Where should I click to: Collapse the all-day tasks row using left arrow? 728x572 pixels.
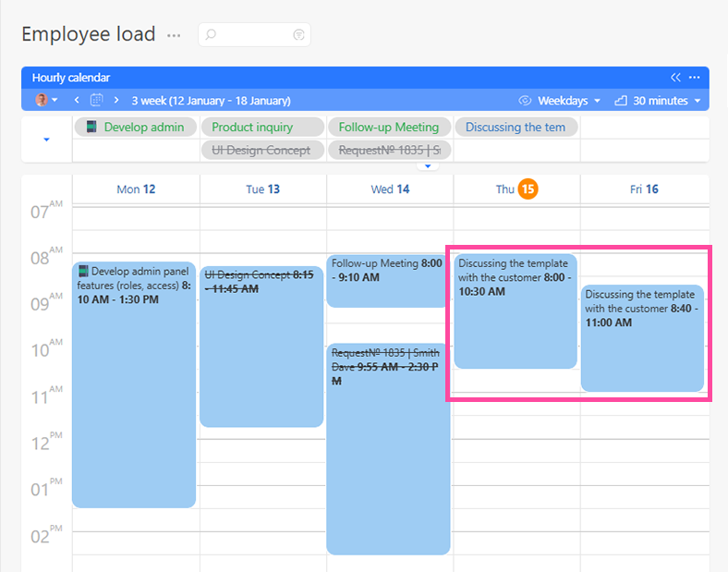46,140
